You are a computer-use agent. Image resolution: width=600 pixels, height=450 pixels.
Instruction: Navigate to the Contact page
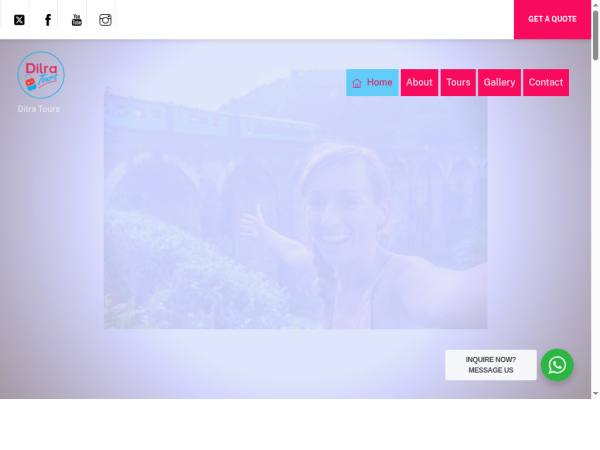click(546, 83)
